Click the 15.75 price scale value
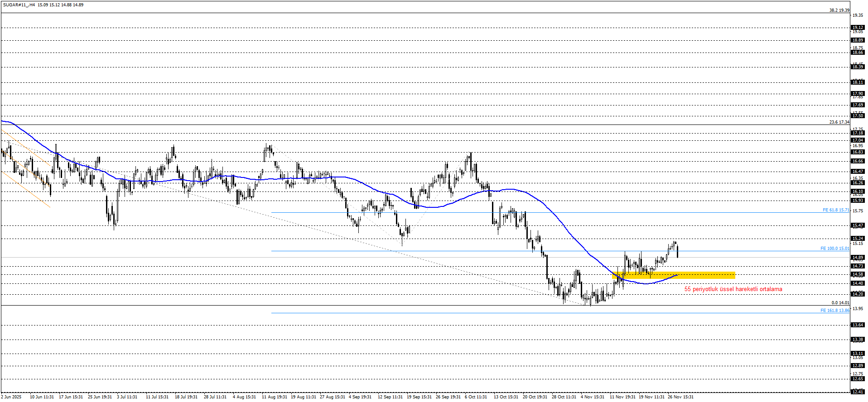This screenshot has width=868, height=402. pyautogui.click(x=858, y=211)
